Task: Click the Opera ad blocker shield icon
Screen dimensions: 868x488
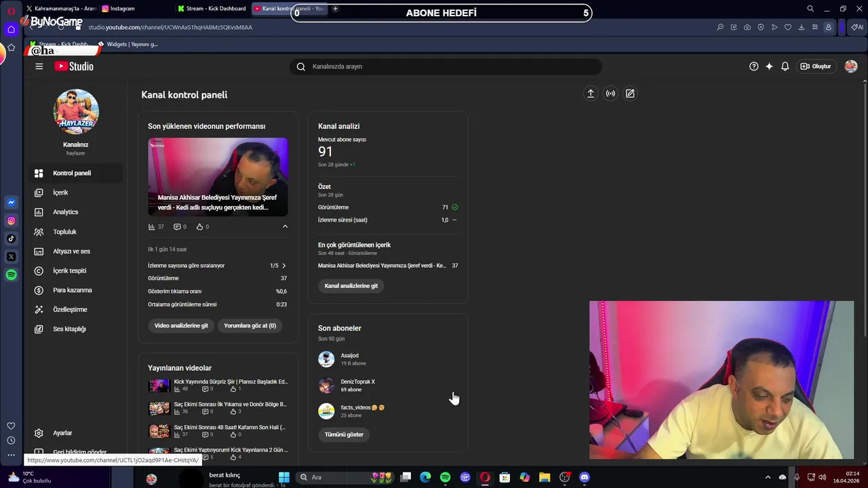Action: tap(760, 27)
